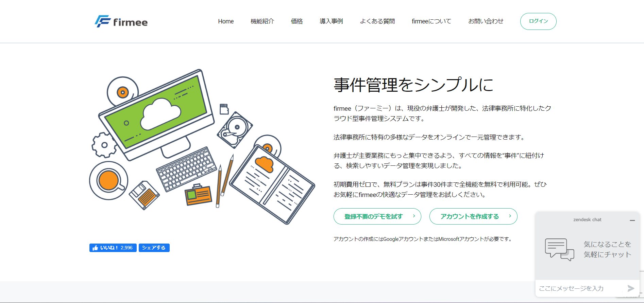Minimize the zendesk chat widget
This screenshot has height=303, width=644.
pos(632,220)
